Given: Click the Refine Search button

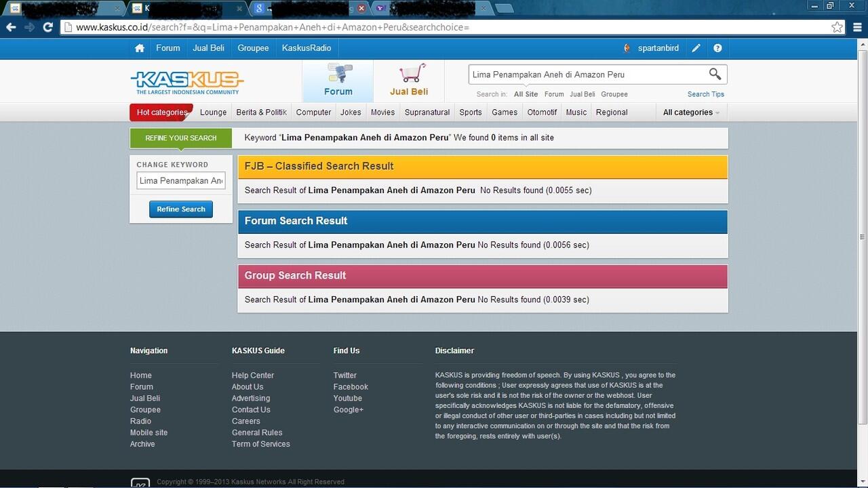Looking at the screenshot, I should pos(181,209).
